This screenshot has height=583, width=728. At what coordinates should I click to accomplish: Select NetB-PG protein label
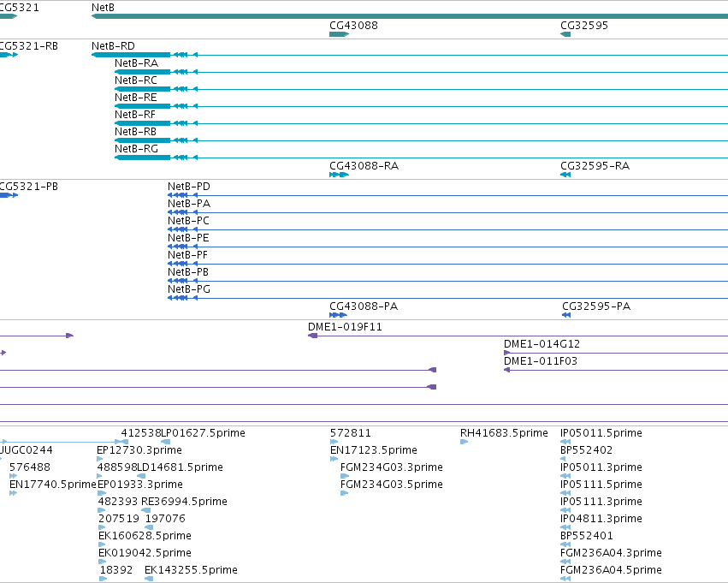(189, 289)
